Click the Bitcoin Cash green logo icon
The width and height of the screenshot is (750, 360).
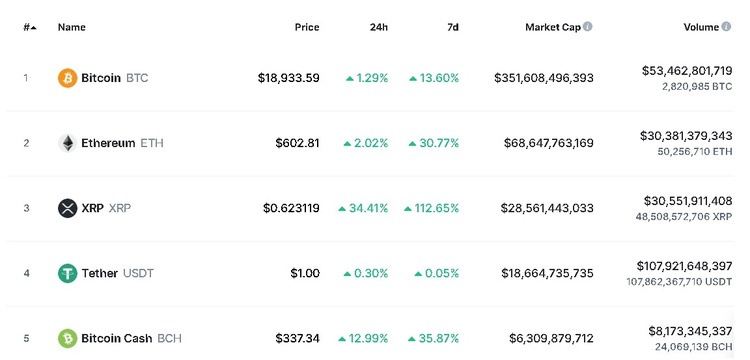click(67, 338)
